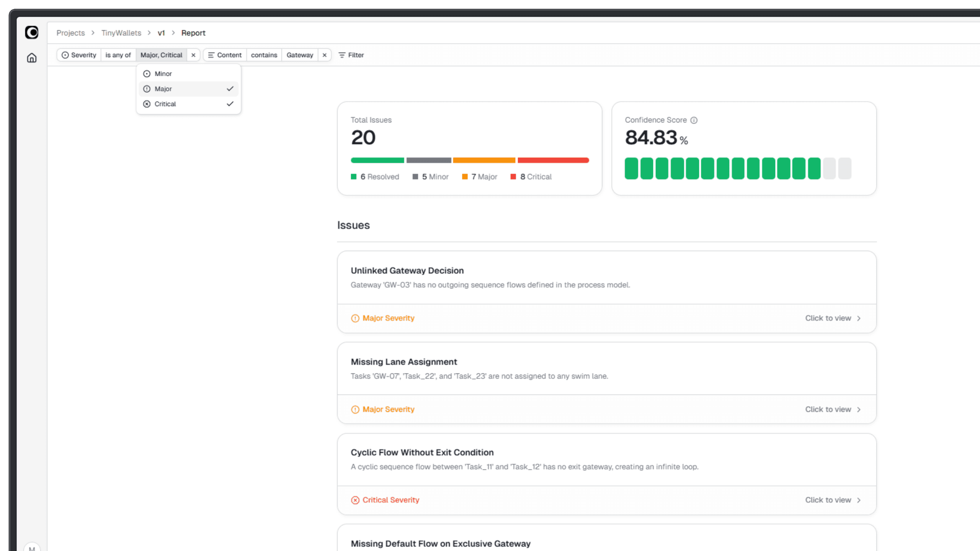Screen dimensions: 980x551
Task: Select TinyWallets in the breadcrumb
Action: point(121,33)
